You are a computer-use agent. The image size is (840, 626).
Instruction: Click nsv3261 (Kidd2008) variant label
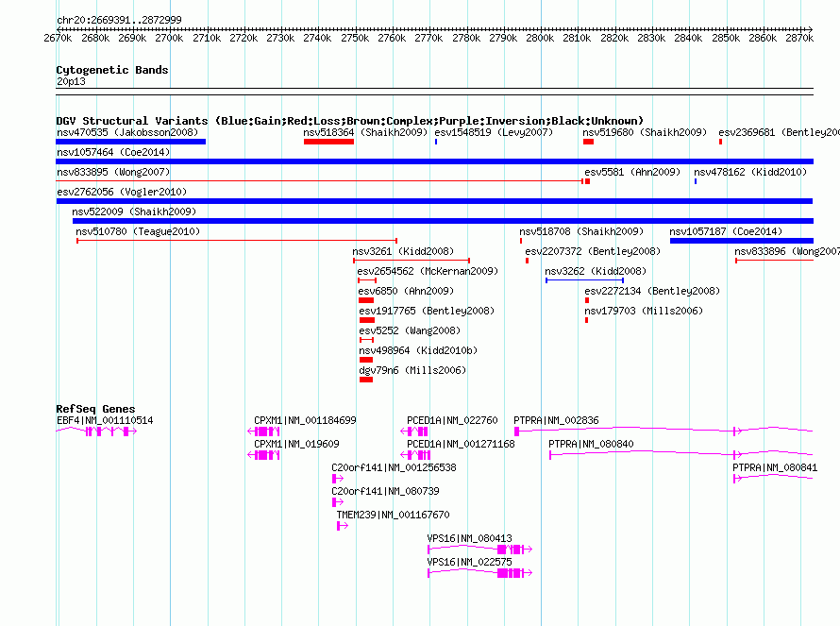click(x=403, y=251)
